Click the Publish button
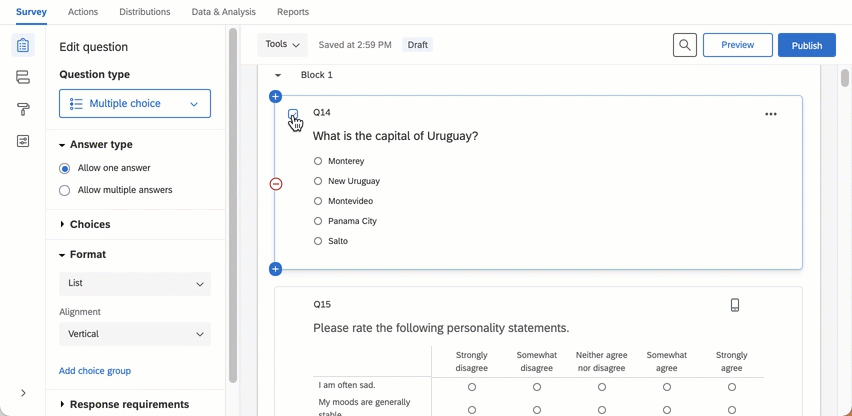This screenshot has width=852, height=416. (x=806, y=45)
